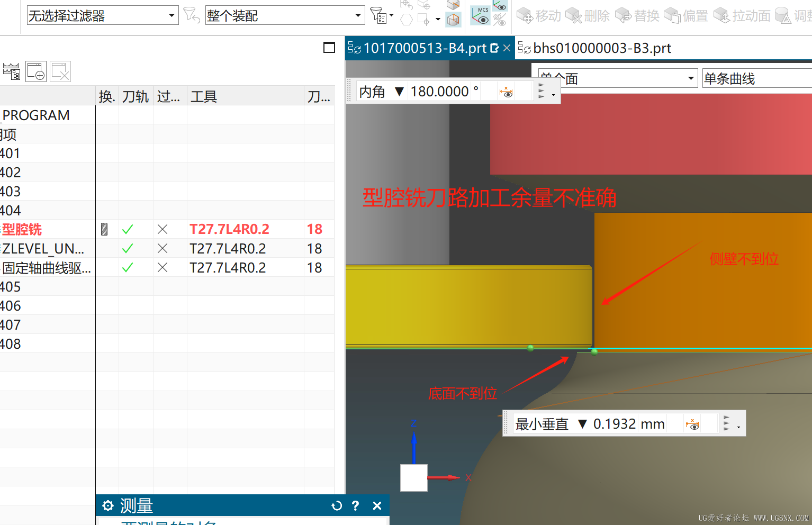Viewport: 812px width, 525px height.
Task: Toggle the MCS display icon
Action: tap(481, 15)
